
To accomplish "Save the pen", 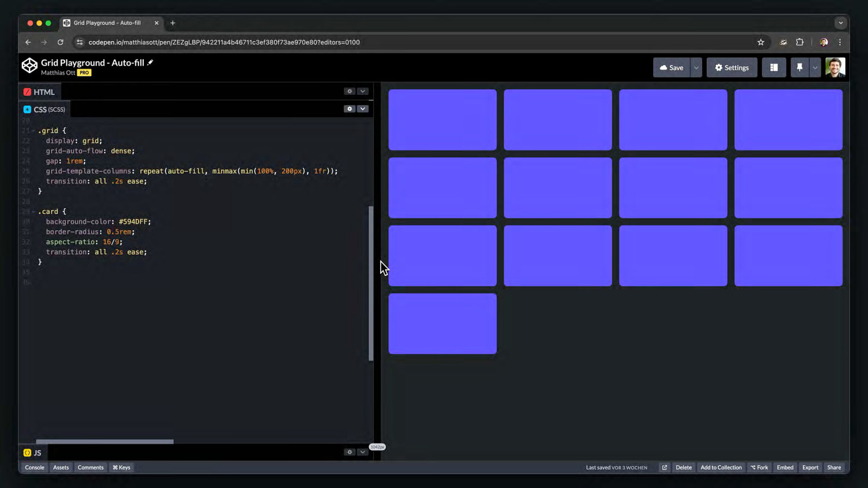I will click(671, 68).
